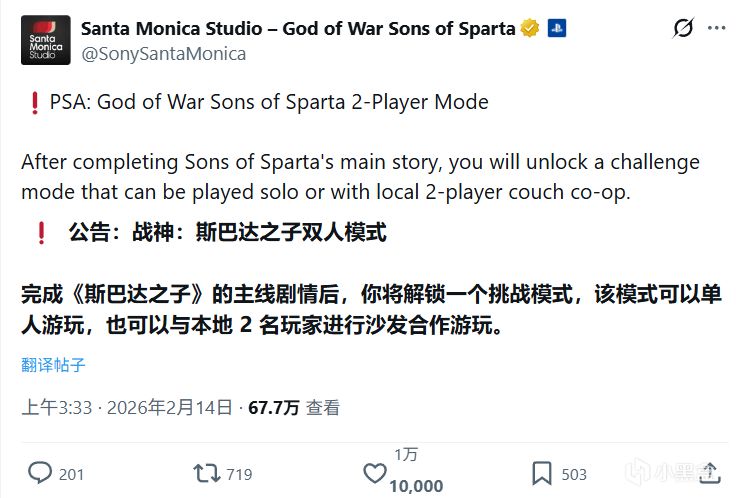Viewport: 736px width, 498px height.
Task: Open the Grok icon on the post
Action: [x=684, y=28]
